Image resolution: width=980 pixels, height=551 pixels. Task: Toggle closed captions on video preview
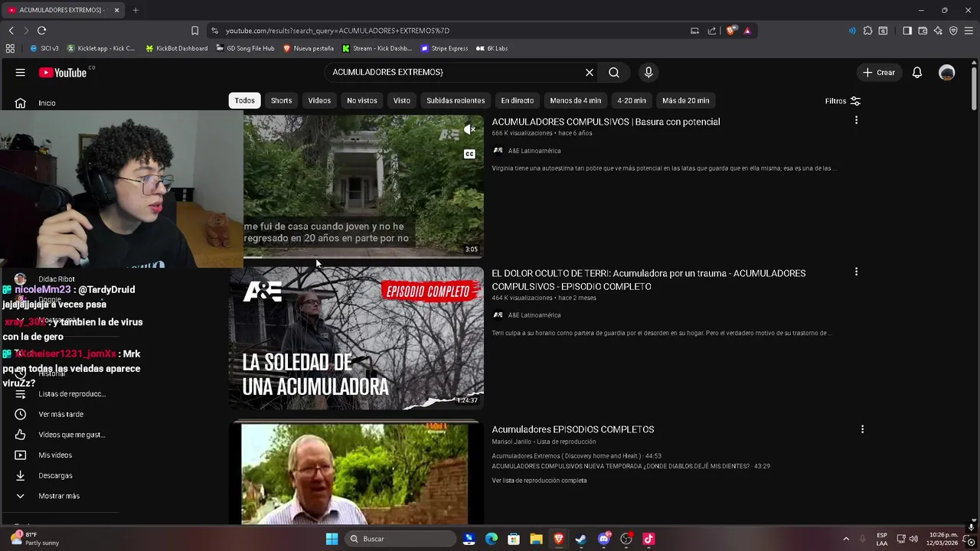click(469, 154)
